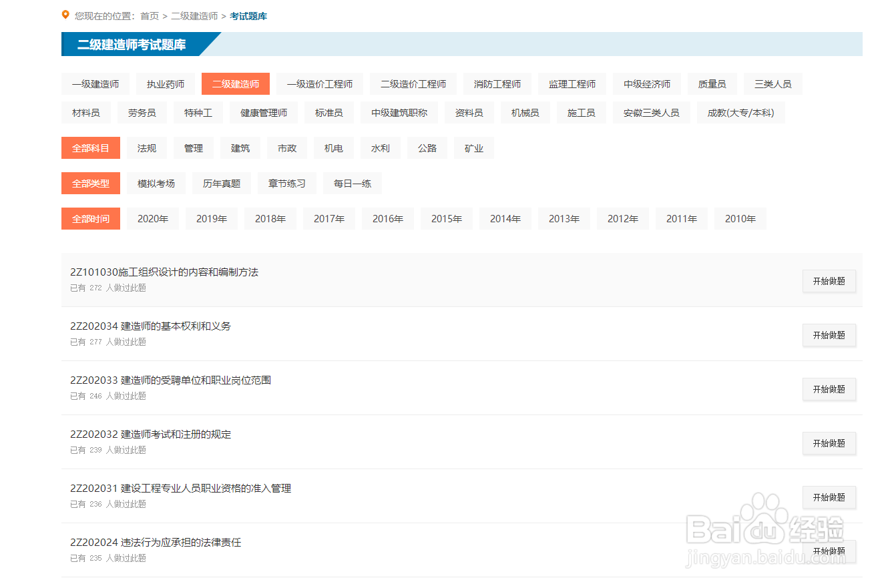The image size is (894, 588).
Task: Select the 二级建造师 breadcrumb link
Action: point(194,16)
